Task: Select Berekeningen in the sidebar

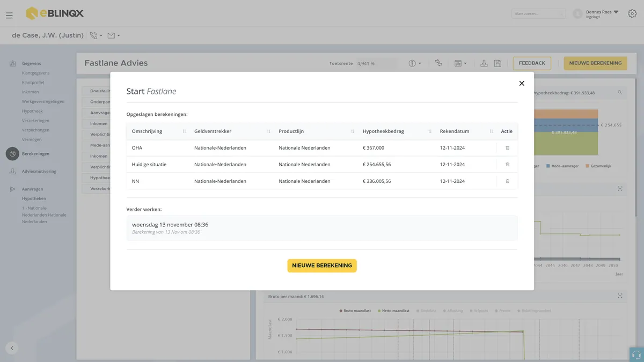Action: [35, 154]
